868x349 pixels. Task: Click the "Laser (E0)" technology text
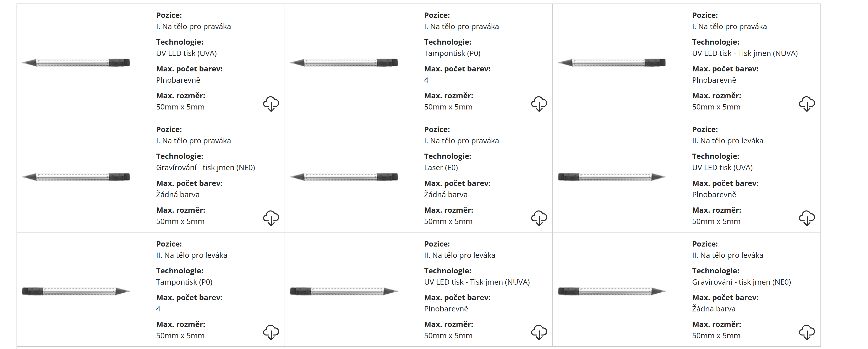[441, 168]
